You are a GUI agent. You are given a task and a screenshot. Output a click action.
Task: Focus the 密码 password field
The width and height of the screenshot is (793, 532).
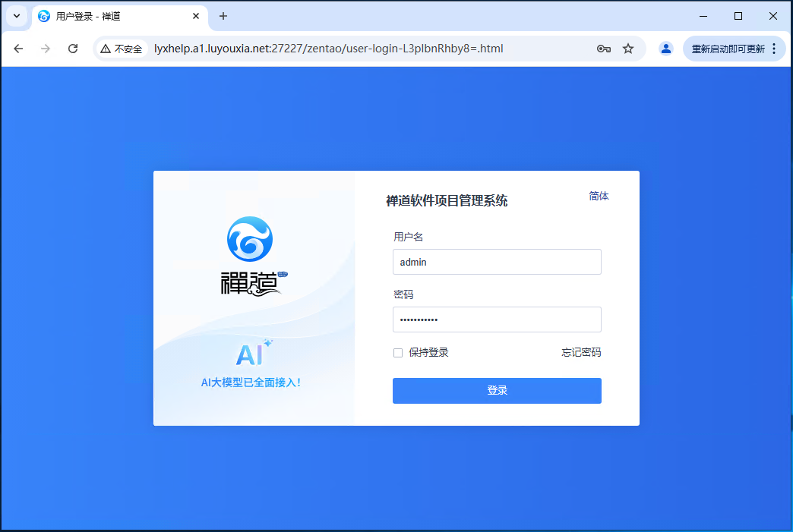[x=497, y=320]
